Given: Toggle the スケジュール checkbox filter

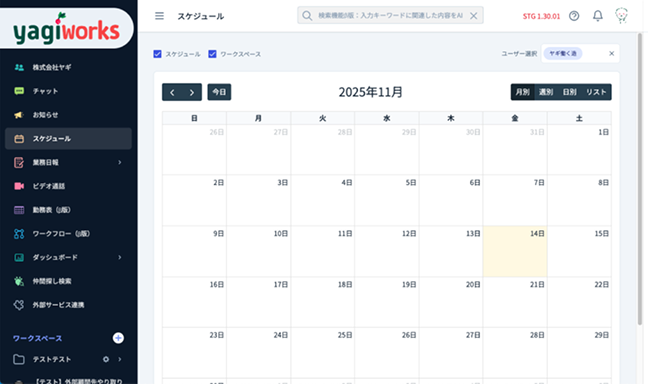Looking at the screenshot, I should click(x=157, y=54).
